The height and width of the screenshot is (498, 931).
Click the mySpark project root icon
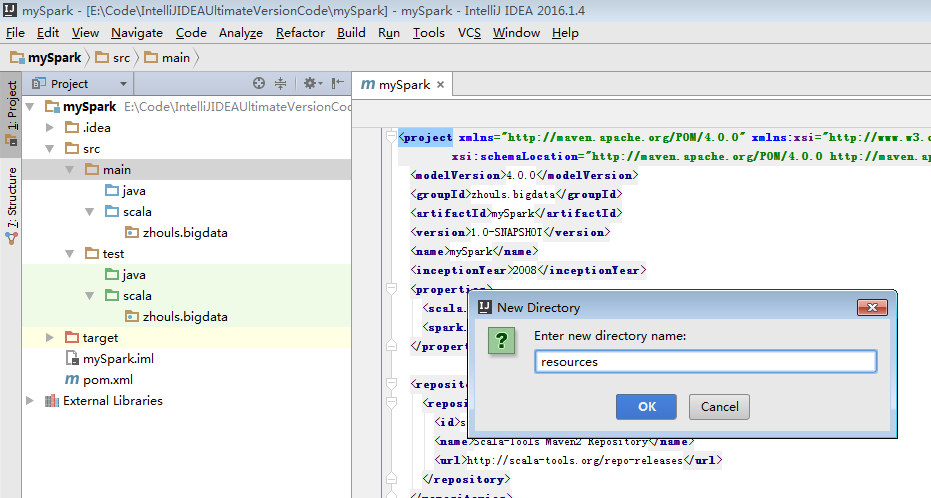click(52, 107)
